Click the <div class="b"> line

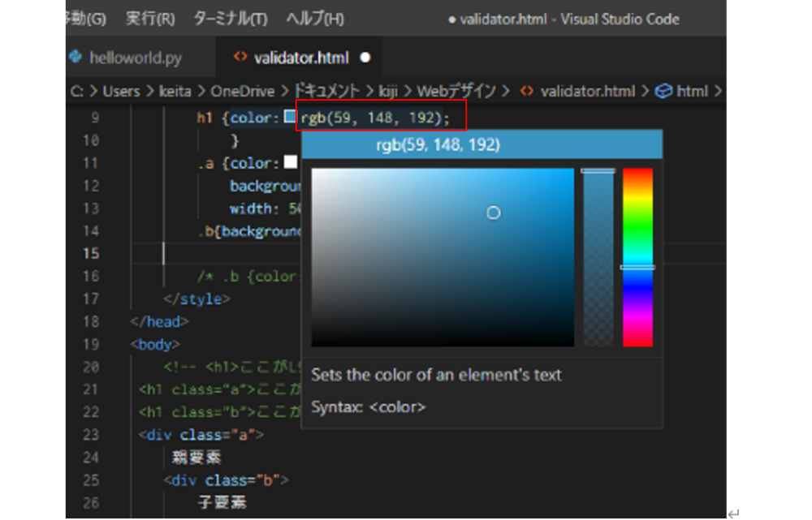[x=227, y=480]
